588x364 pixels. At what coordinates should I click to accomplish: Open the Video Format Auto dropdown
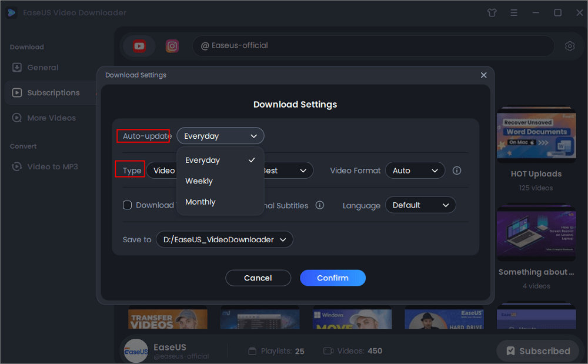point(415,170)
